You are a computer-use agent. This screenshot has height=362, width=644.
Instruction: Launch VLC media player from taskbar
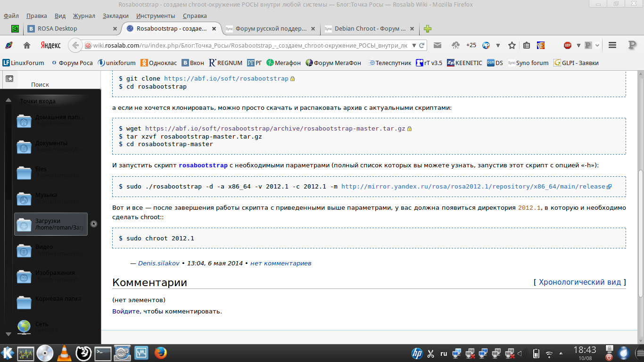pyautogui.click(x=64, y=353)
